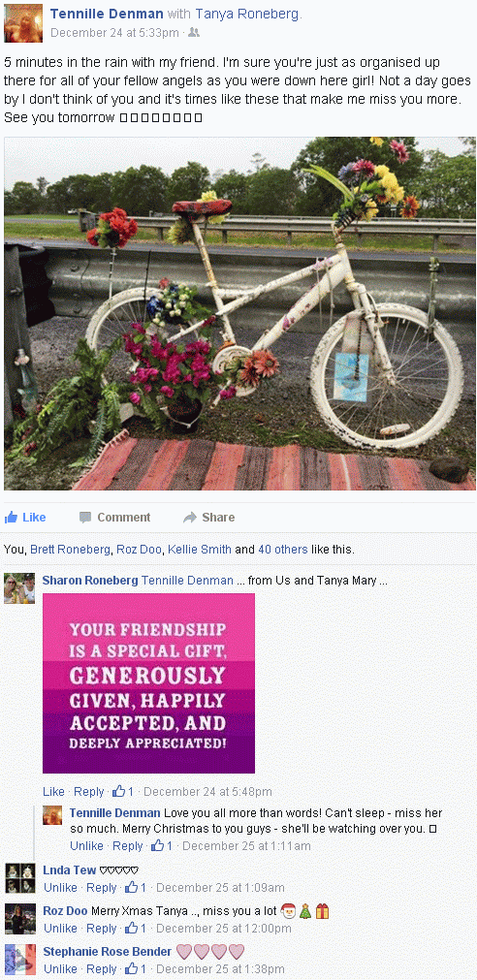Click like-count thumbs icon on Sharon Roneberg's comment
Screen dimensions: 477x980
119,791
